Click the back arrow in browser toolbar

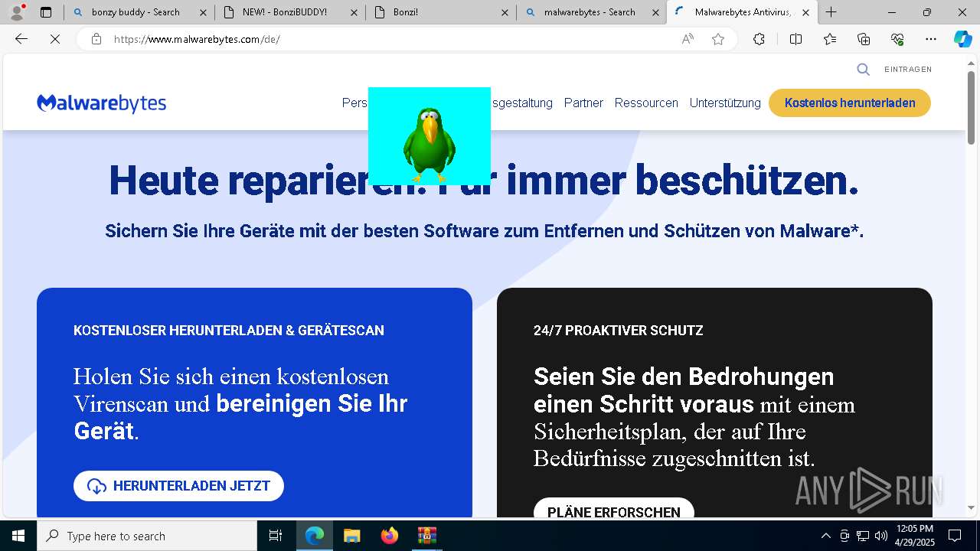[21, 39]
